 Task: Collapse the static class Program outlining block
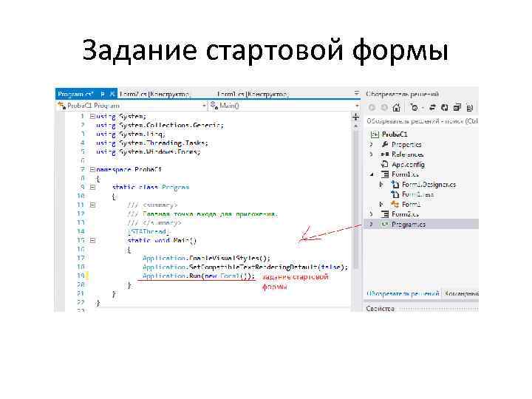92,187
